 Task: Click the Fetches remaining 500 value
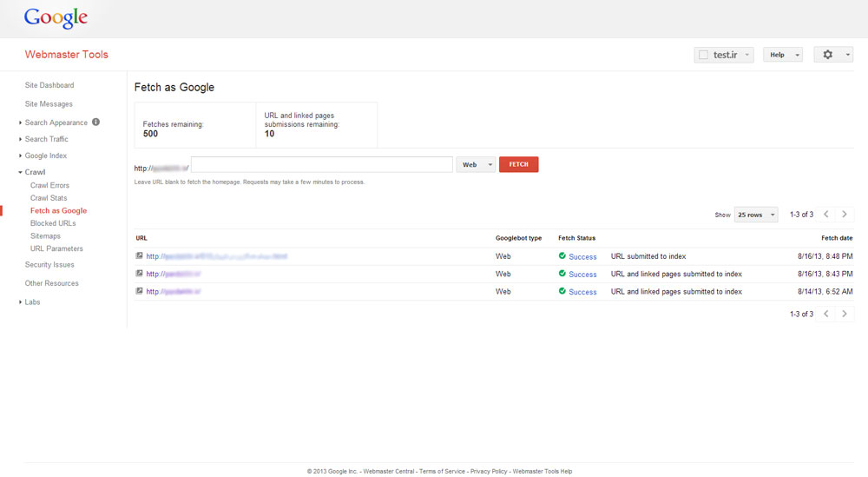point(150,134)
